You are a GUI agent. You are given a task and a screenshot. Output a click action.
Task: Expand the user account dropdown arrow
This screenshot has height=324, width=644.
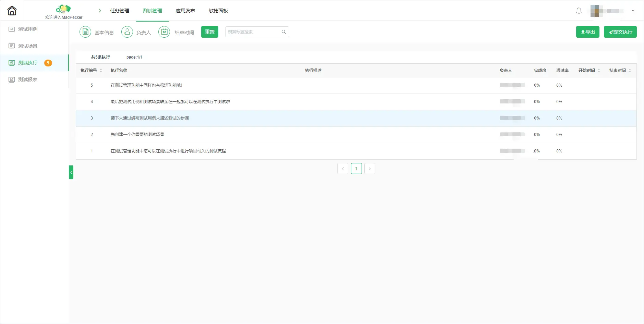pos(633,11)
